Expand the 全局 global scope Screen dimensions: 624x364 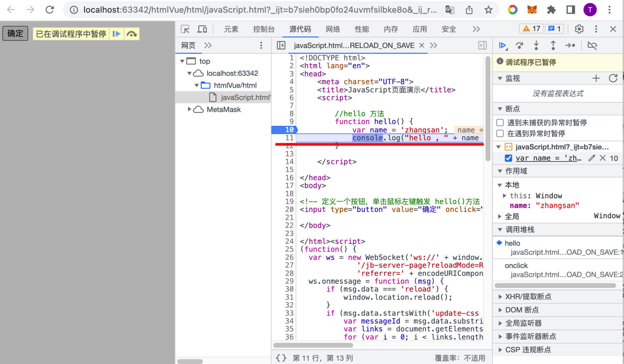(x=500, y=216)
